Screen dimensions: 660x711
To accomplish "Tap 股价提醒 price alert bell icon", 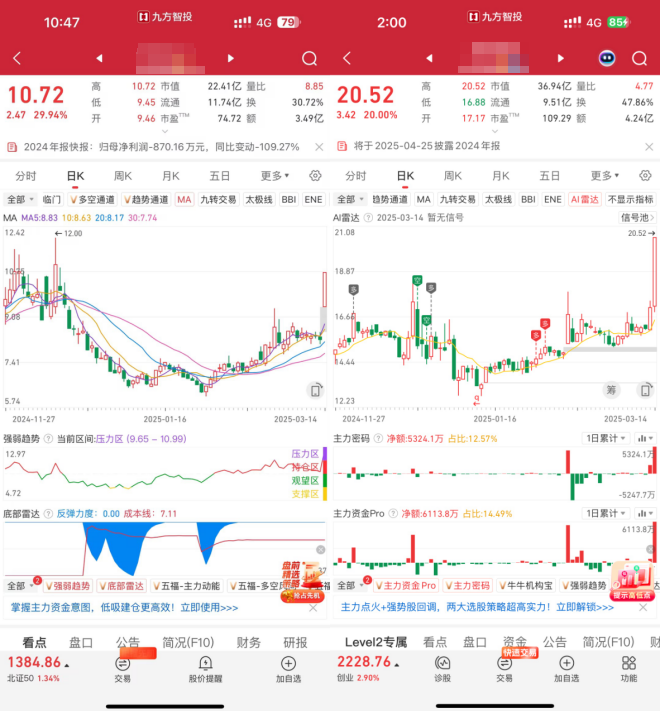I will point(205,669).
